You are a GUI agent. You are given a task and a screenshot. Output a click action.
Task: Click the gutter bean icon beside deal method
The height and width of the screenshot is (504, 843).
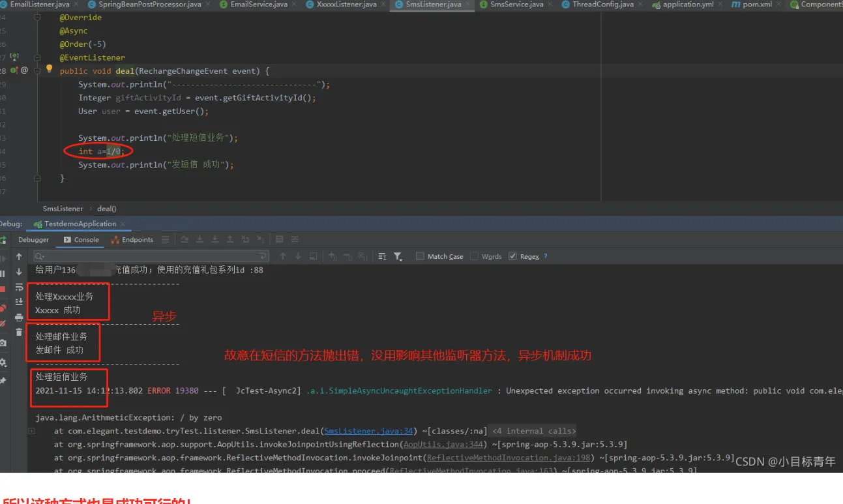[x=14, y=70]
